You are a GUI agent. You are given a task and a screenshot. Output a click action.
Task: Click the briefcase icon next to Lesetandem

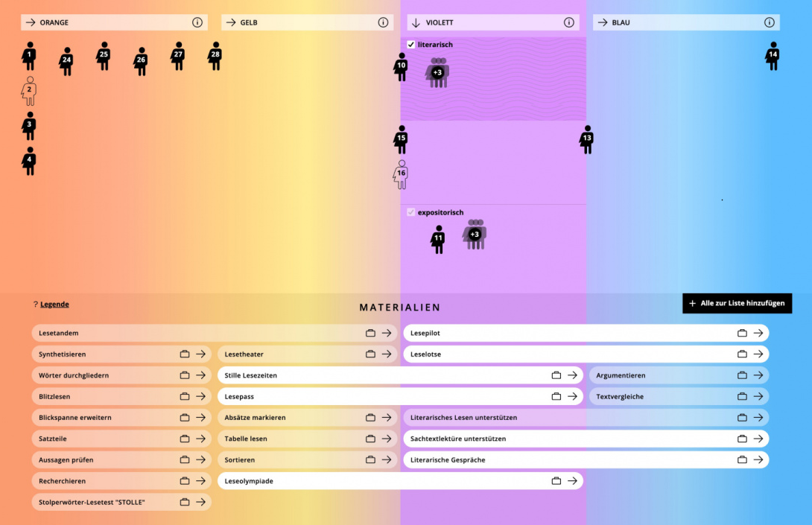click(x=370, y=333)
